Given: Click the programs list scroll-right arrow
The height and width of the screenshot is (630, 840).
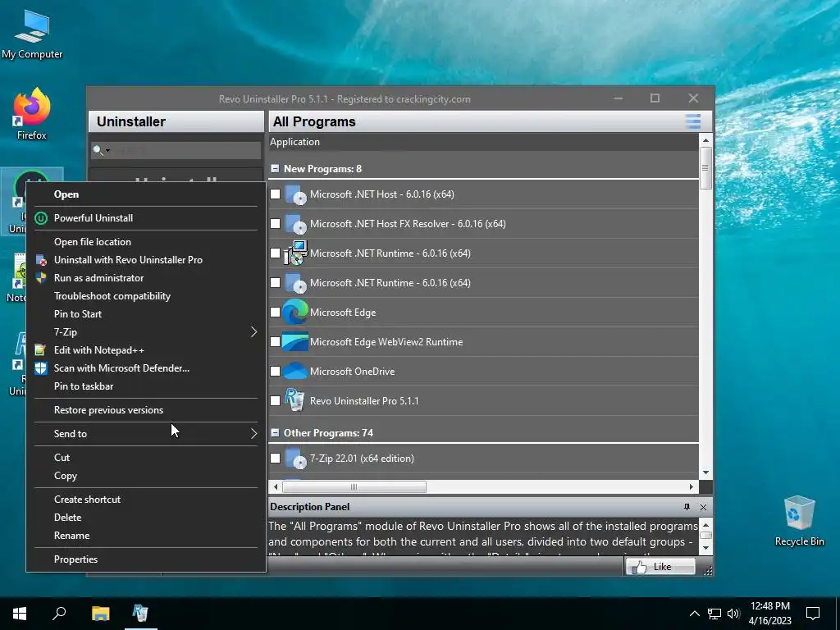Looking at the screenshot, I should (x=692, y=487).
